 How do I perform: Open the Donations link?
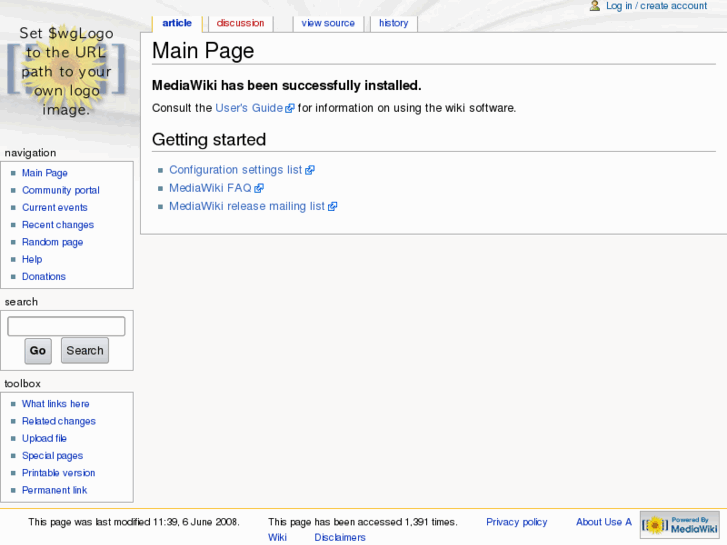coord(44,276)
